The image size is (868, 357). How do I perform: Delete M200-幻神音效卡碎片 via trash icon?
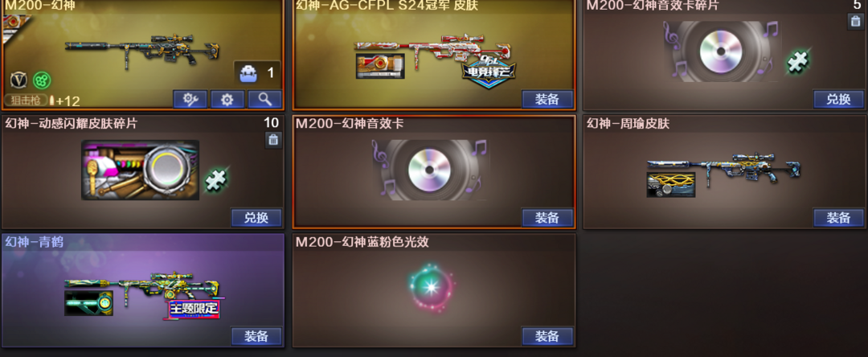tap(855, 22)
